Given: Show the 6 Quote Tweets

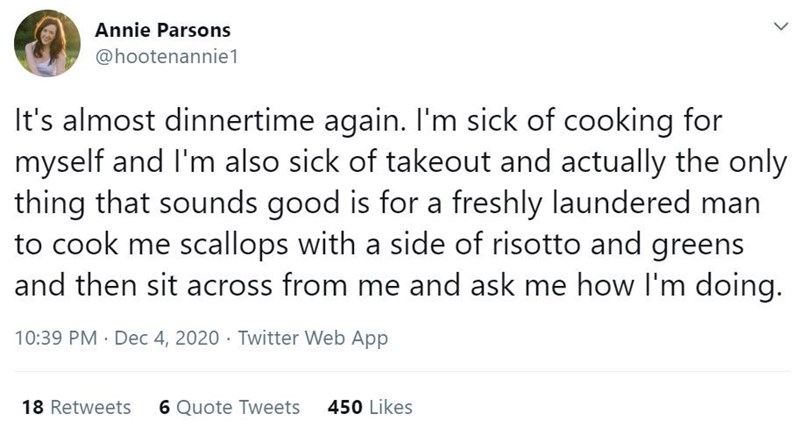Looking at the screenshot, I should (x=229, y=407).
